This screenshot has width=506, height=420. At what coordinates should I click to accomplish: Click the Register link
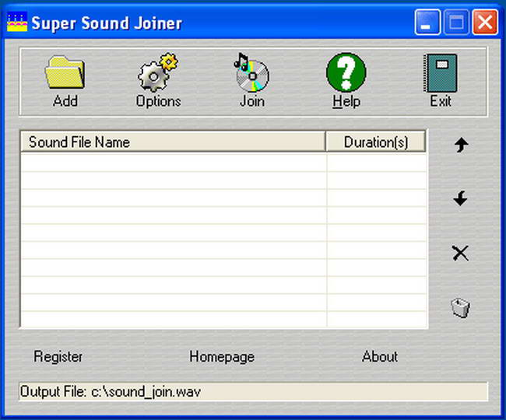tap(58, 357)
